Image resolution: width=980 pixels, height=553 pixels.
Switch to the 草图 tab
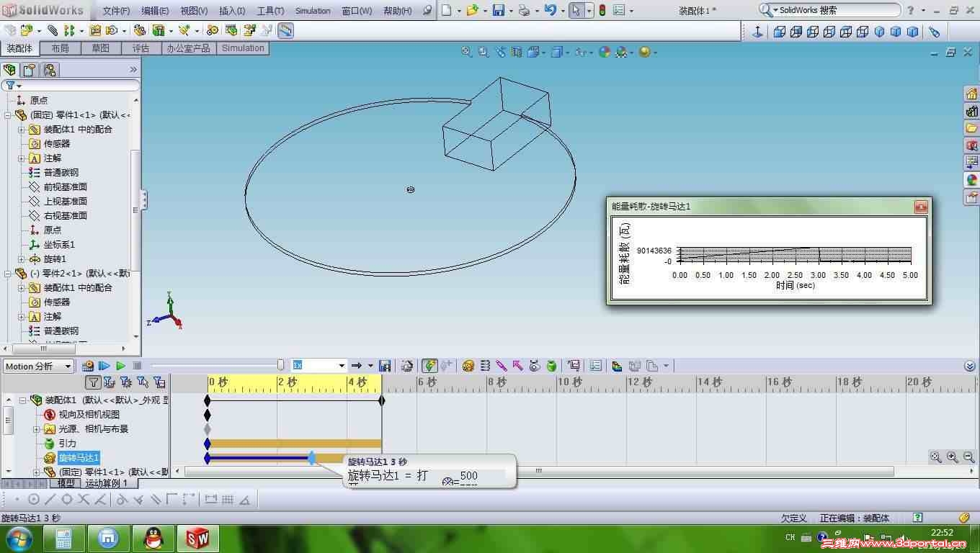101,48
